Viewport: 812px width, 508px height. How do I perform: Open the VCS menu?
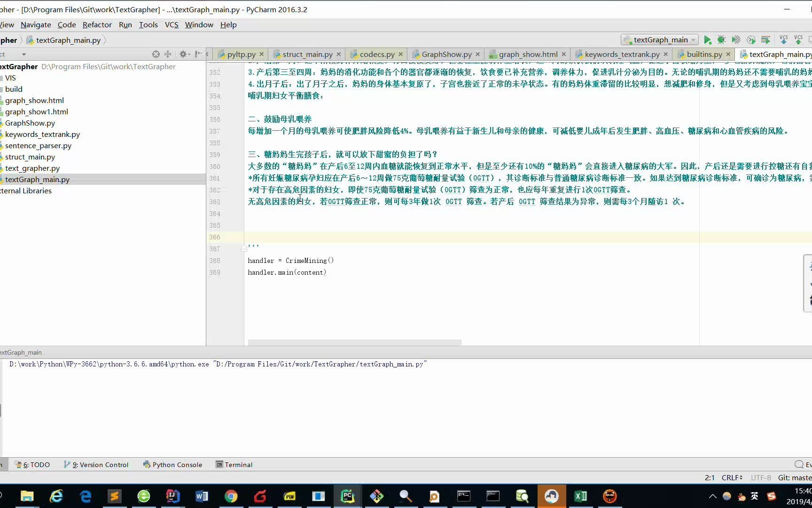click(172, 24)
